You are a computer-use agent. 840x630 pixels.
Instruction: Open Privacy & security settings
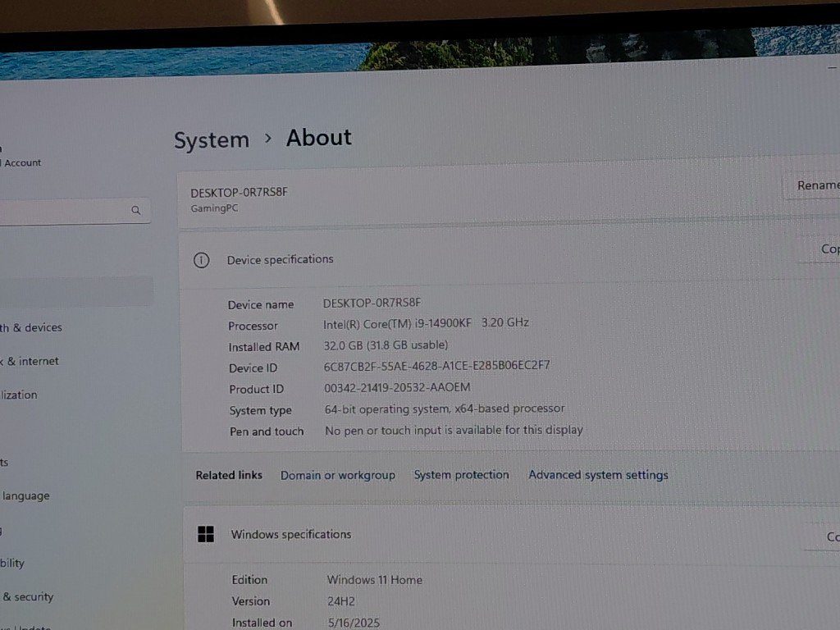tap(28, 596)
